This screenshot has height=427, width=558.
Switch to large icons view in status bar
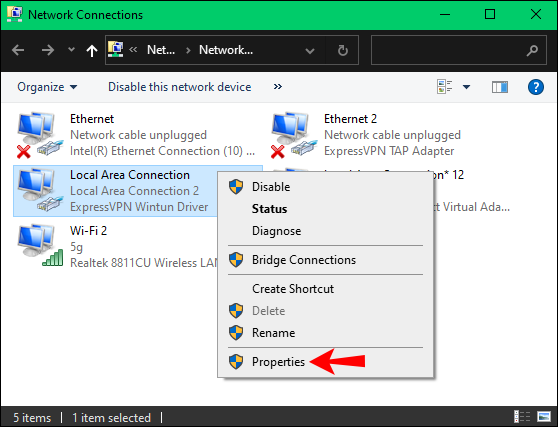(544, 417)
